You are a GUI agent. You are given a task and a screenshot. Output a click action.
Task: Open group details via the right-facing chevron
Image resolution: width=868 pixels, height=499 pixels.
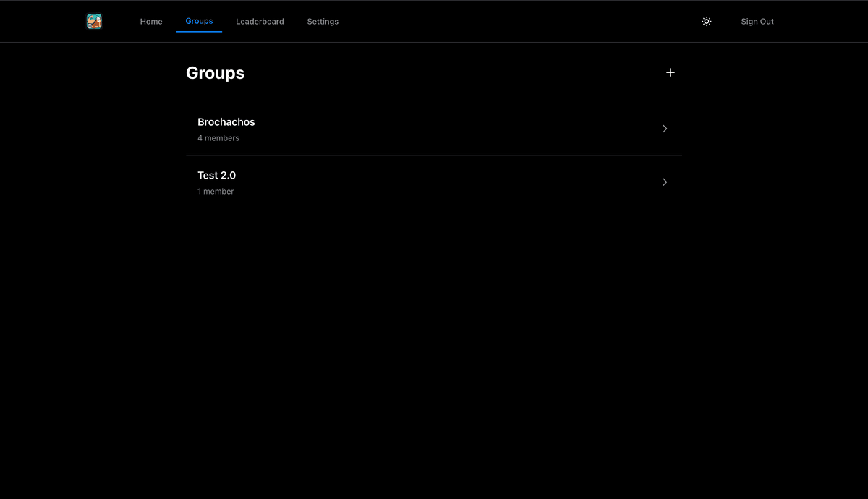click(x=665, y=128)
